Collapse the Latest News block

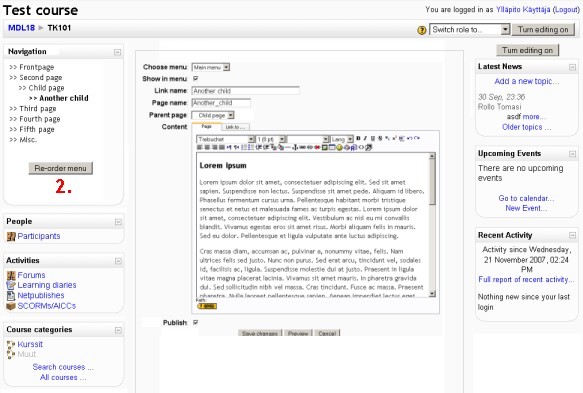click(x=572, y=67)
